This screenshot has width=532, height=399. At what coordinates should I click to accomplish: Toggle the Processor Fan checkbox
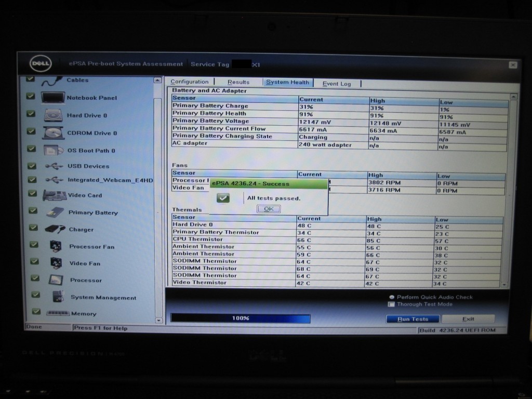point(34,244)
